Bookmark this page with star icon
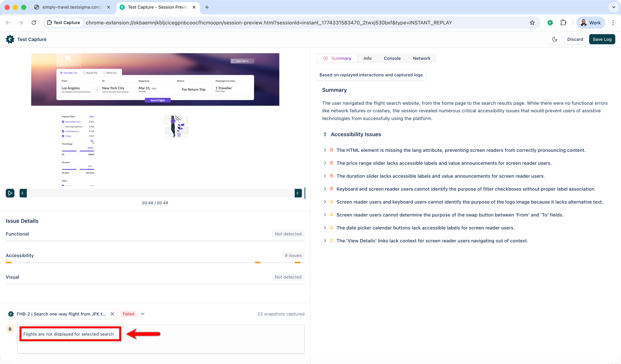The width and height of the screenshot is (621, 364). pyautogui.click(x=532, y=23)
